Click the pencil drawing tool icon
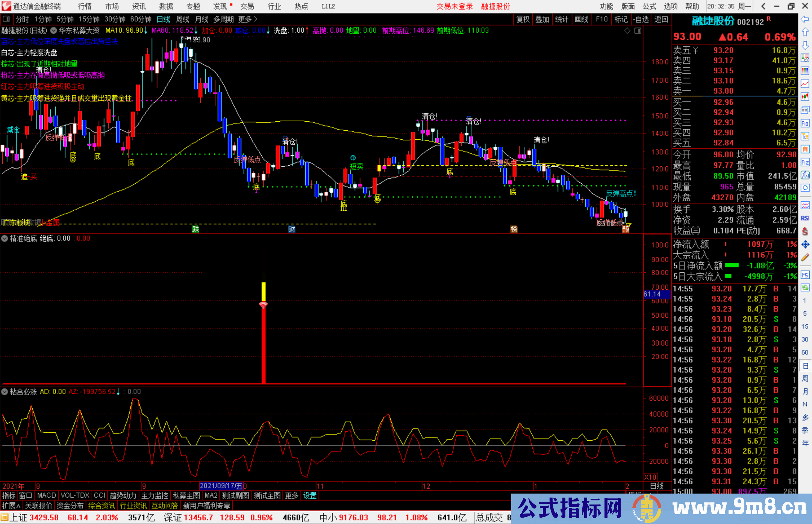 (x=805, y=258)
